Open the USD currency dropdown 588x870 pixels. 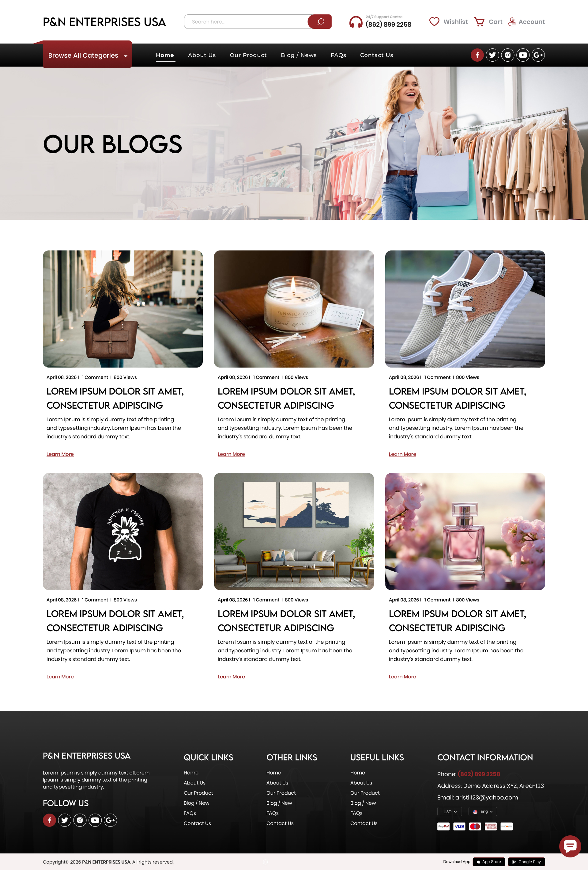(450, 811)
